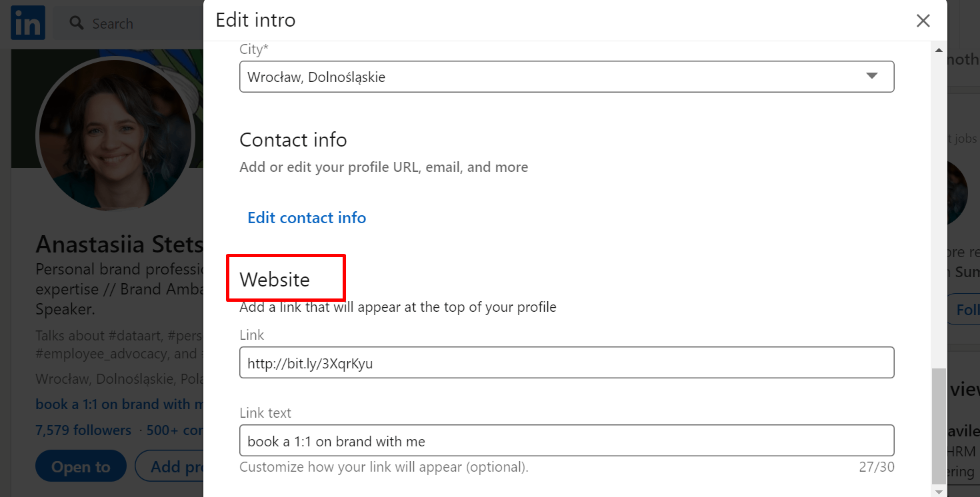Click the Edit intro dialog title
This screenshot has width=980, height=497.
pyautogui.click(x=255, y=20)
